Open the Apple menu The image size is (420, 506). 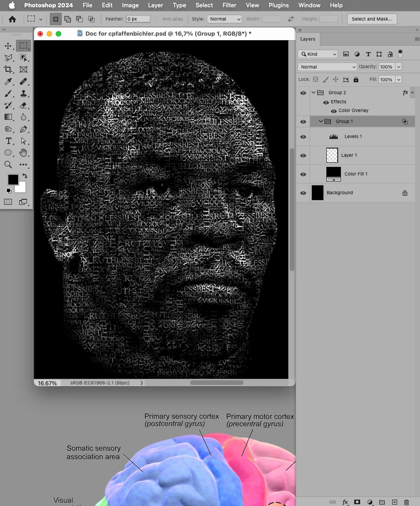tap(12, 5)
